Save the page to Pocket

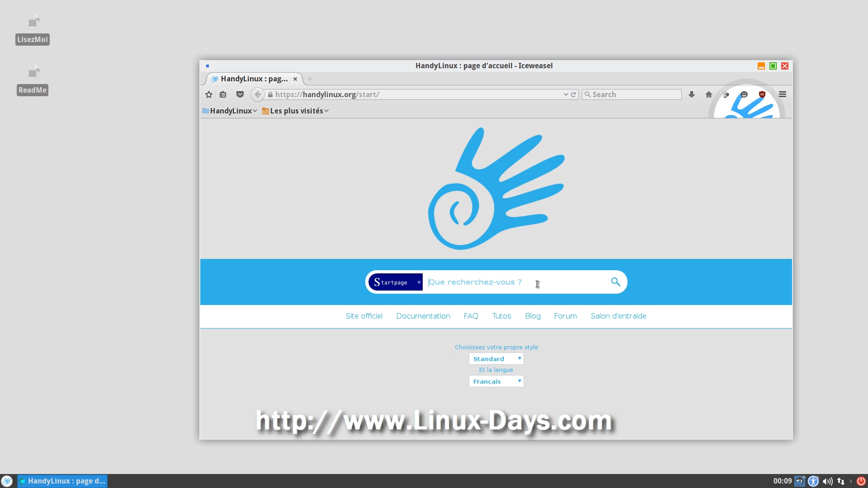pos(240,94)
